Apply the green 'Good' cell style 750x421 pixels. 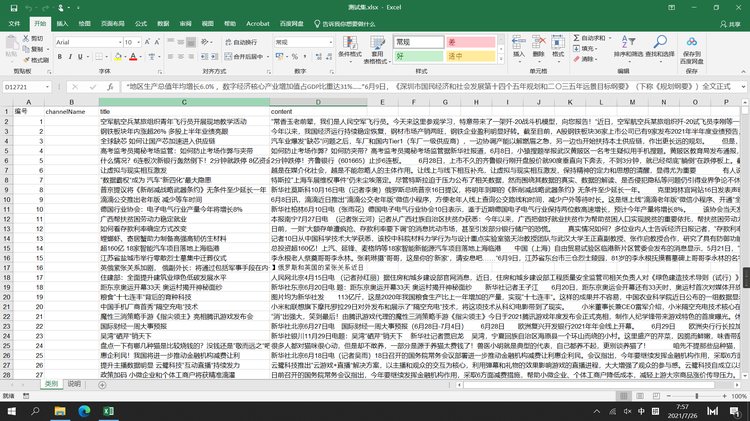click(419, 56)
